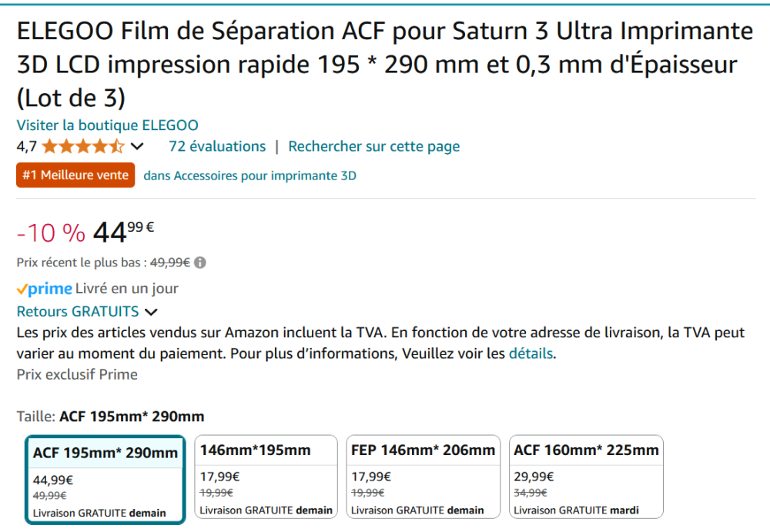Open the TVA détails link

click(x=531, y=353)
